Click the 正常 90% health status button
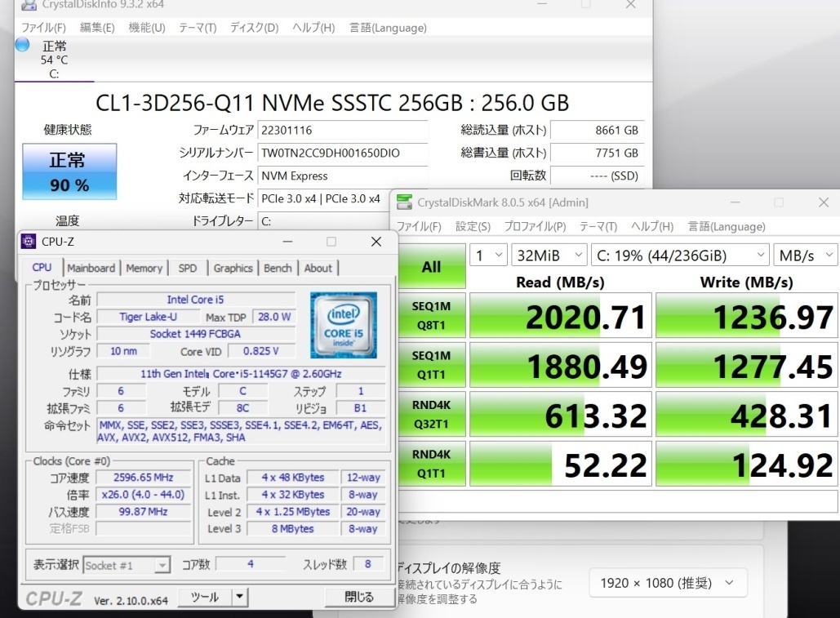 click(x=69, y=171)
